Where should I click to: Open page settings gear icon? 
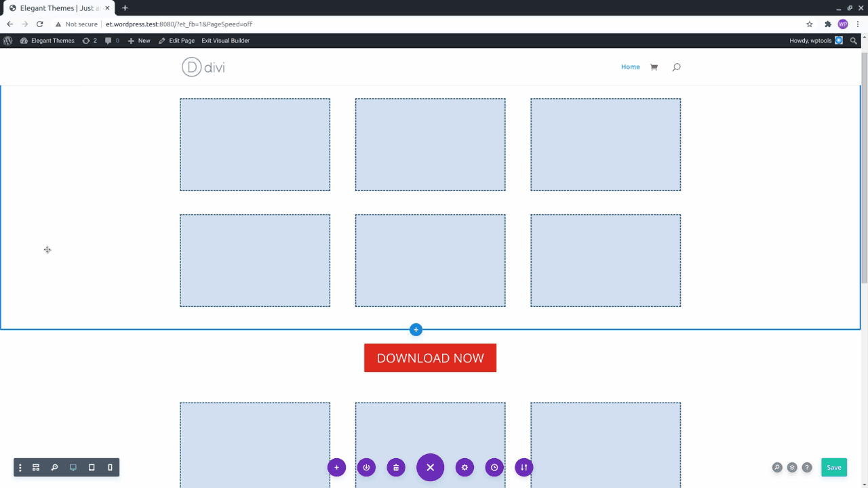465,467
